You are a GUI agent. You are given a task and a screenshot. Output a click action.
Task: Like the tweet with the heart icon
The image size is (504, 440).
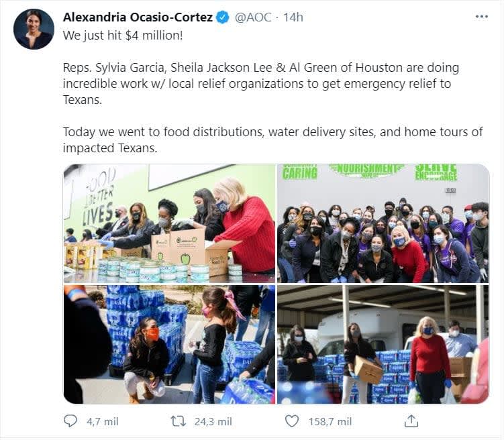tap(292, 421)
